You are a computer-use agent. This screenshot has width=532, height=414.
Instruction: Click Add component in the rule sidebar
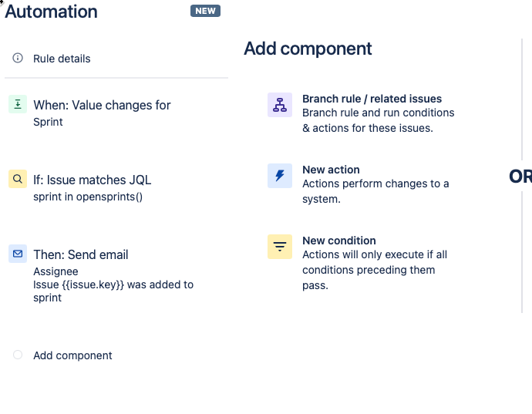[72, 355]
